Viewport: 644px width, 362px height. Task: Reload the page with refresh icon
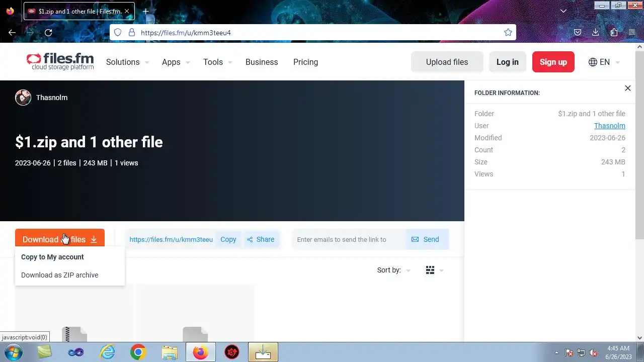48,33
